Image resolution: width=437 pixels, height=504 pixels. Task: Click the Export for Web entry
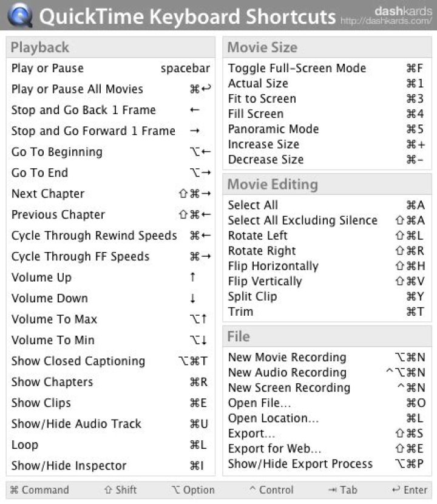click(x=274, y=448)
